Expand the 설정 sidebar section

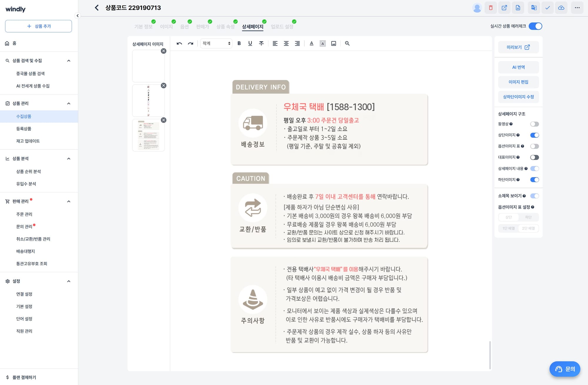69,281
